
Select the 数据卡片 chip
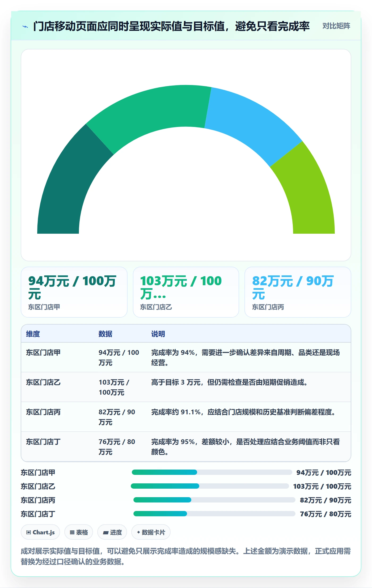point(151,532)
